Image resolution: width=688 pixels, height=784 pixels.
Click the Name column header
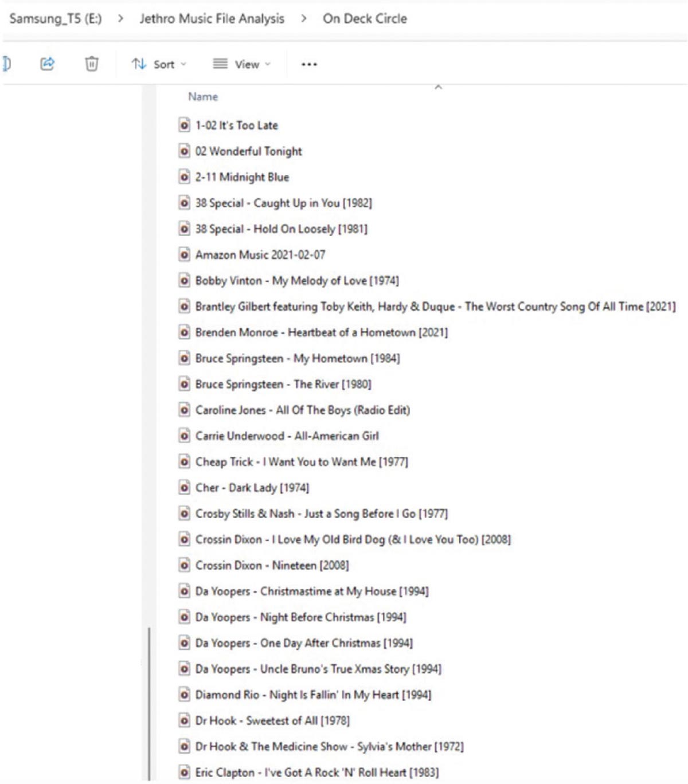pyautogui.click(x=203, y=97)
